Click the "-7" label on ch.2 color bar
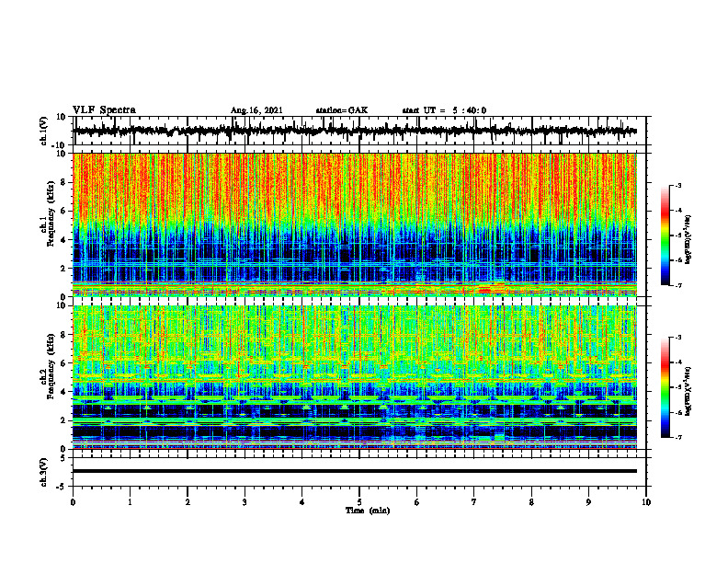 pyautogui.click(x=678, y=438)
